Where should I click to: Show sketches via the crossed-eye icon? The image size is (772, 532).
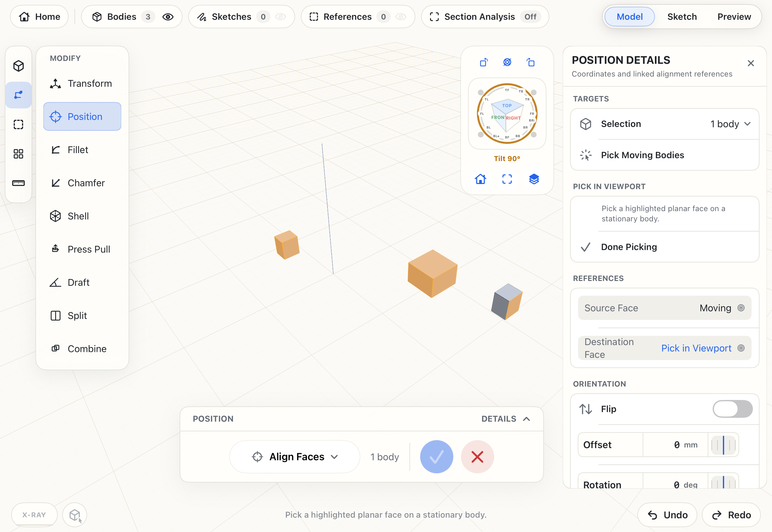(x=281, y=17)
